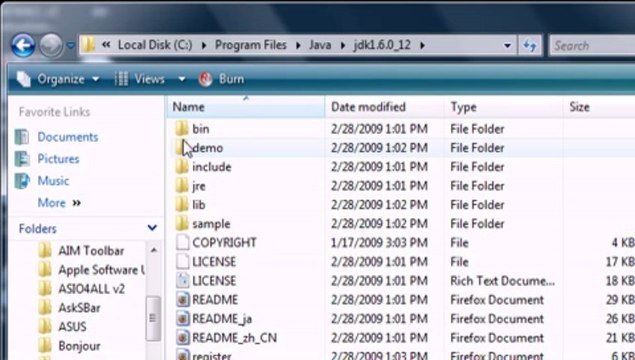Click the COPYRIGHT date 1/17/2009 3:03 PM
The image size is (635, 360).
(x=379, y=243)
